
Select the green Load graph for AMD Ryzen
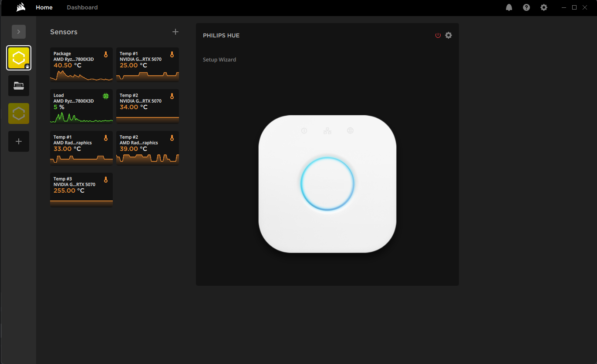point(81,117)
